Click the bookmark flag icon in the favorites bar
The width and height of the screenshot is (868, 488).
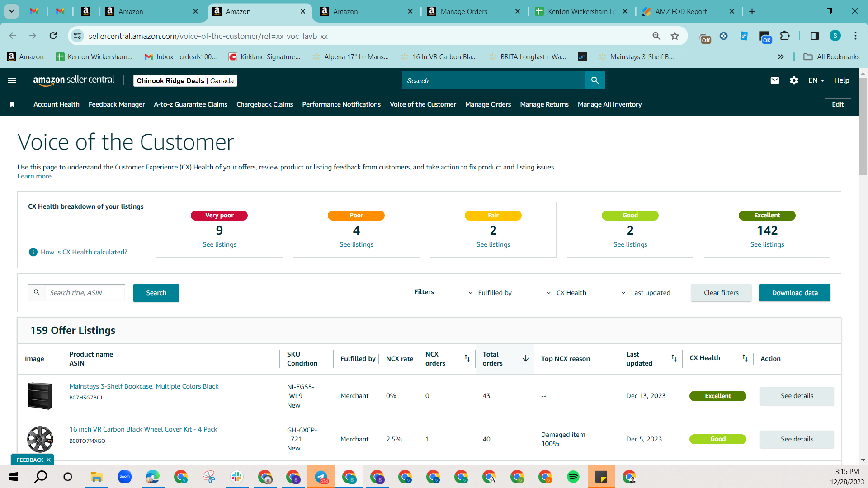[12, 104]
